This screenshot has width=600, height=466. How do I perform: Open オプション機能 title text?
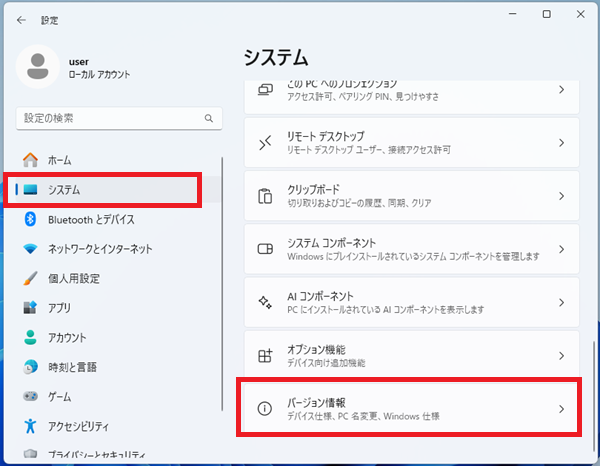(316, 349)
